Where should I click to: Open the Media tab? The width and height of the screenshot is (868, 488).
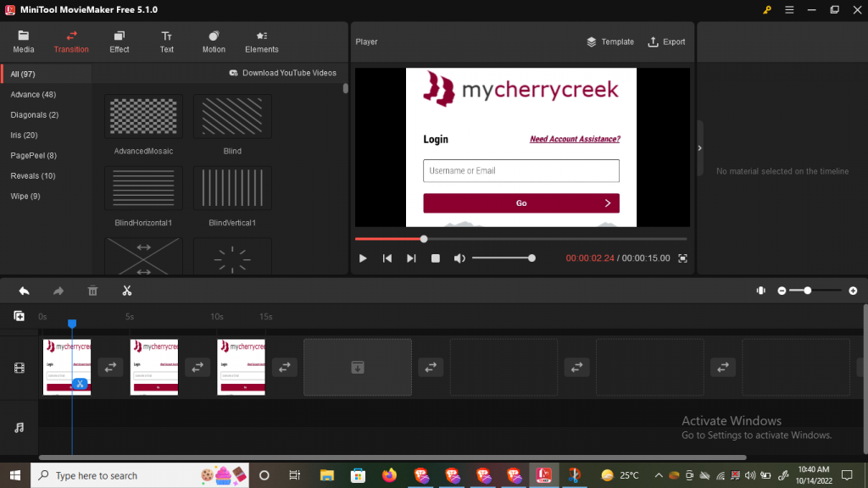tap(23, 42)
